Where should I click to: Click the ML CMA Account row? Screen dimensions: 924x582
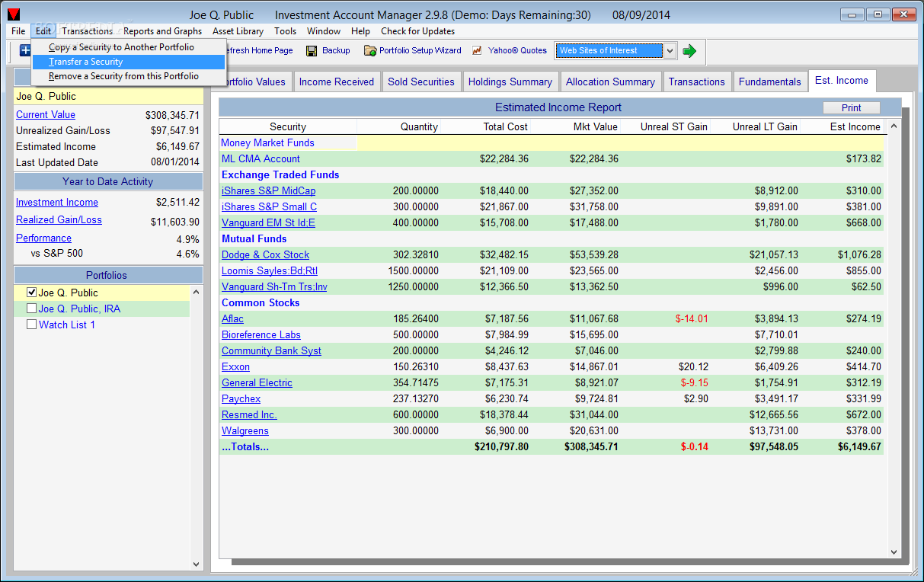click(552, 159)
